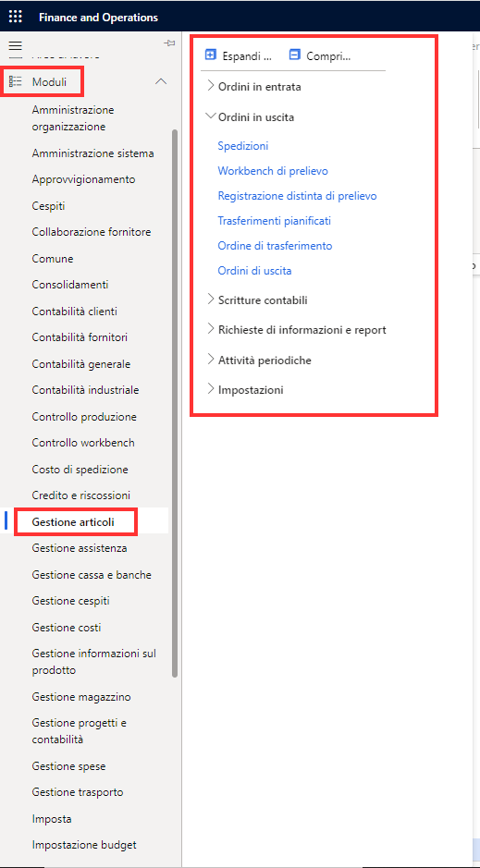Click Finance and Operations title
This screenshot has width=480, height=868.
[99, 18]
